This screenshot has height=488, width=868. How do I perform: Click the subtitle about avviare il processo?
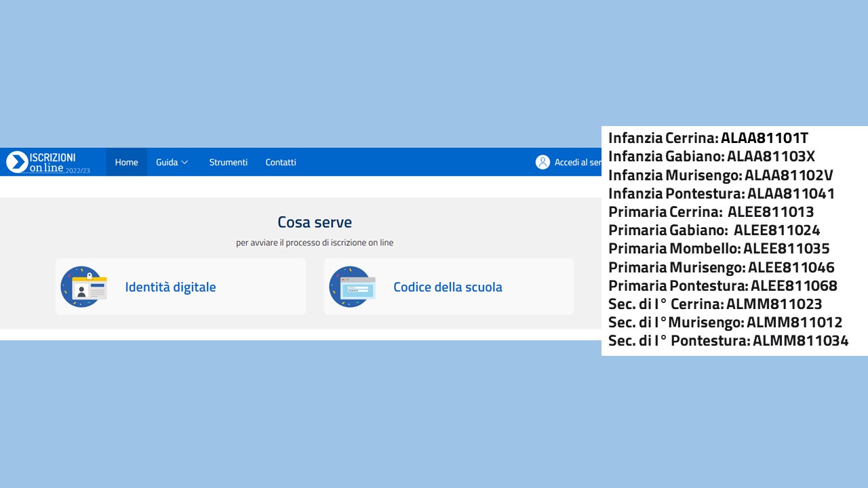(x=315, y=243)
